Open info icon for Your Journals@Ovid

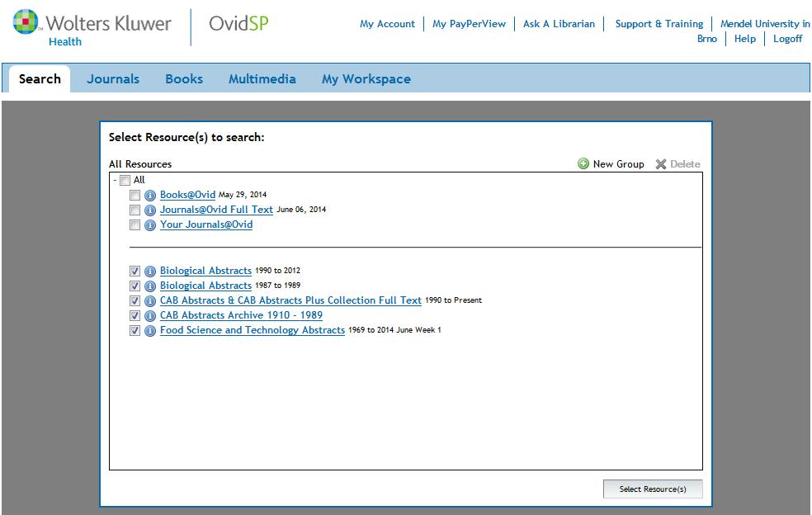pos(149,225)
